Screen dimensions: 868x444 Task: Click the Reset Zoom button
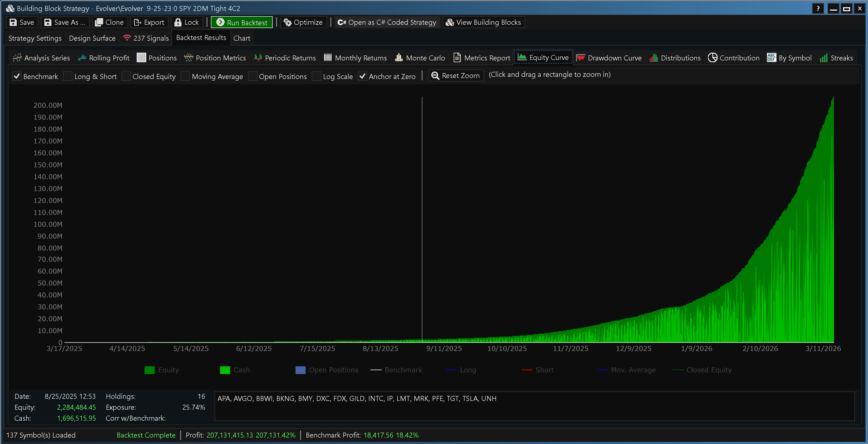(x=456, y=75)
